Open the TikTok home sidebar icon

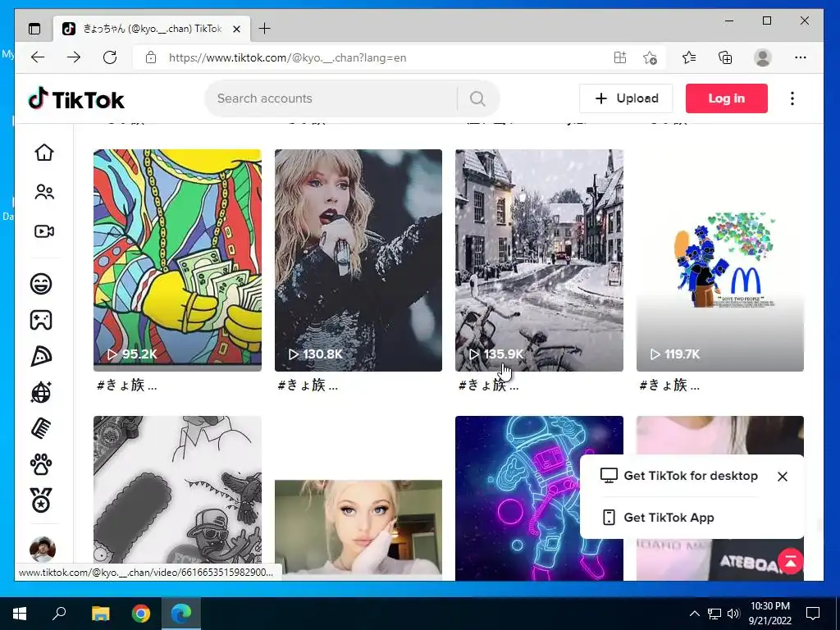click(44, 153)
